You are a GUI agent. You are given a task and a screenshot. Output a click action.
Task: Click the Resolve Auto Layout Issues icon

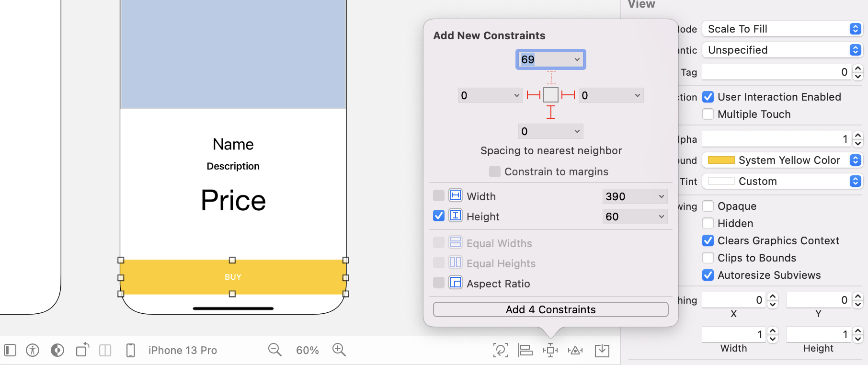coord(575,350)
